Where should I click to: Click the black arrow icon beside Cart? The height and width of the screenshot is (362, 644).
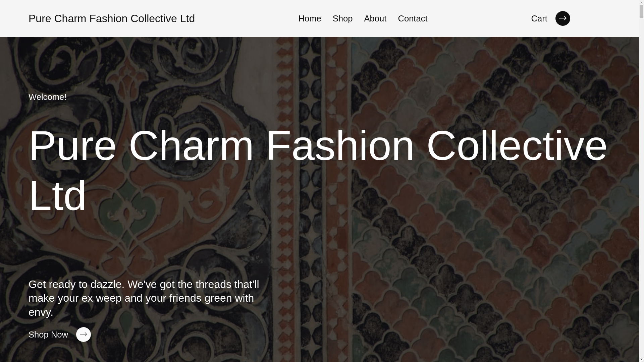tap(562, 18)
